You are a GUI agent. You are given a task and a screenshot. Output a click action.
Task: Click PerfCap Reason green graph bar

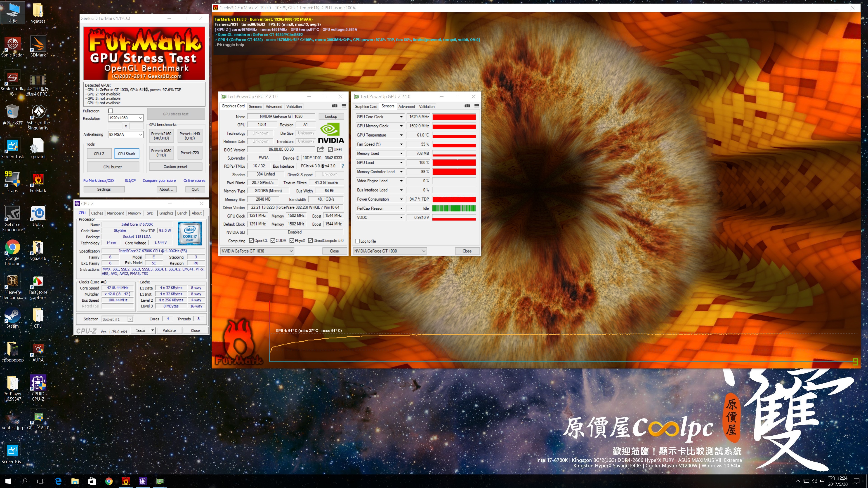click(x=454, y=209)
